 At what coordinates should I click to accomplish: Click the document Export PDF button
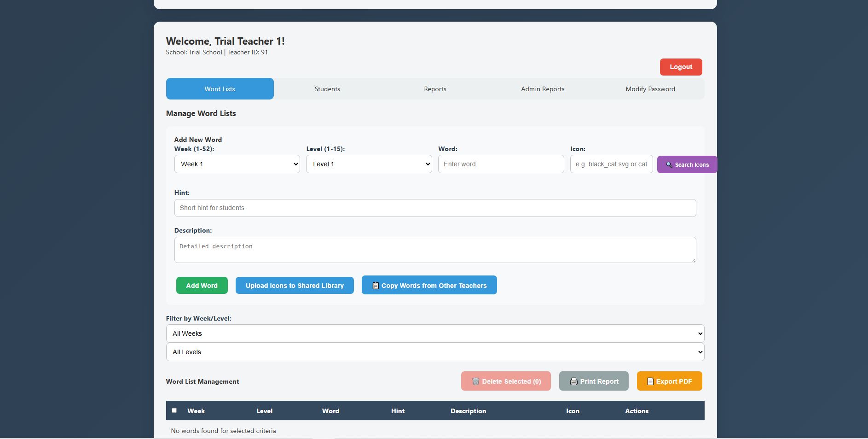(x=669, y=381)
